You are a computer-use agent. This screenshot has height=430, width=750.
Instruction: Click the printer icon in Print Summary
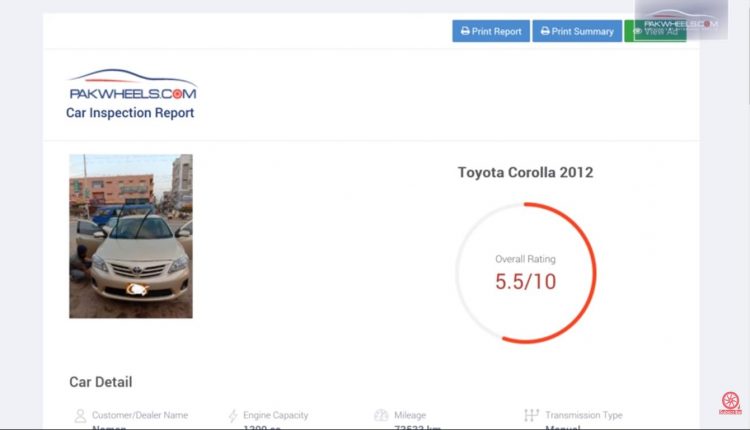click(545, 31)
